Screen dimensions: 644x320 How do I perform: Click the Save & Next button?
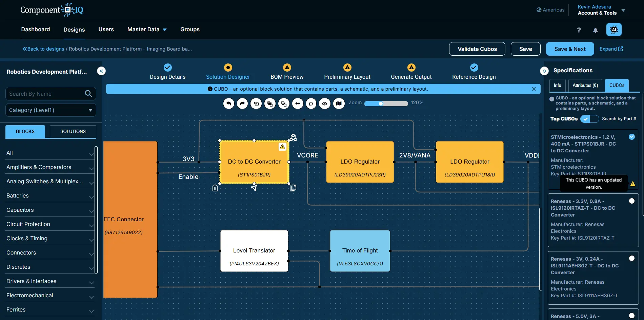(570, 49)
